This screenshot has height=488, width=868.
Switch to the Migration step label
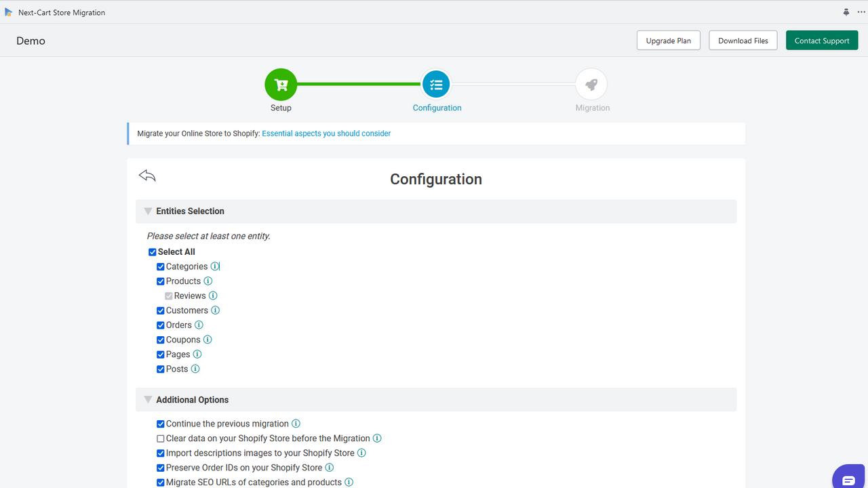(x=591, y=107)
